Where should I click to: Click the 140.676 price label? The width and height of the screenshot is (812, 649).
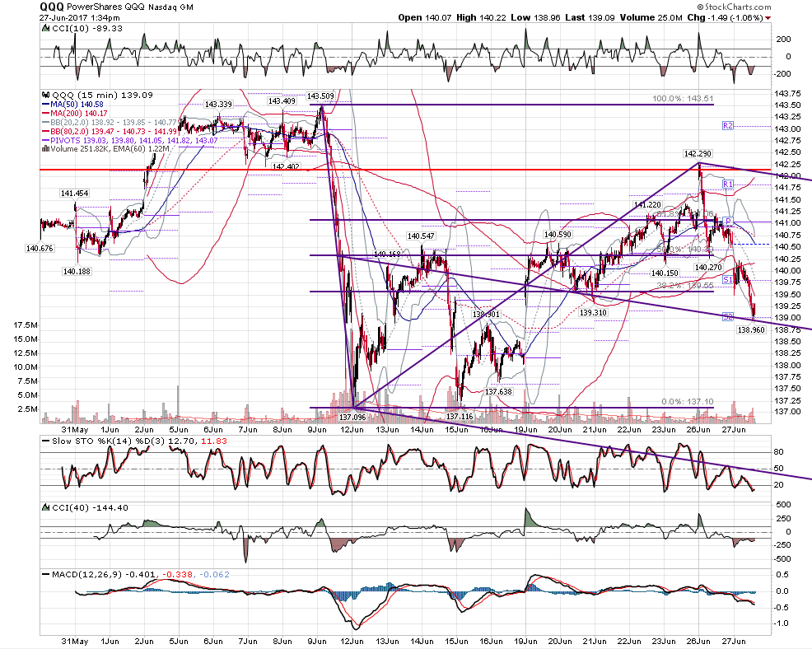[40, 249]
